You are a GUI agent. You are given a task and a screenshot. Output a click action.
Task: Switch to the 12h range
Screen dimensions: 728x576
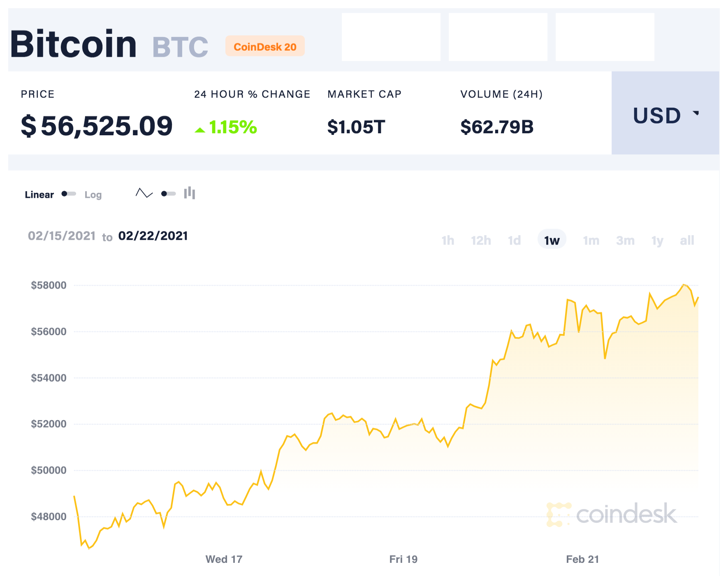481,241
